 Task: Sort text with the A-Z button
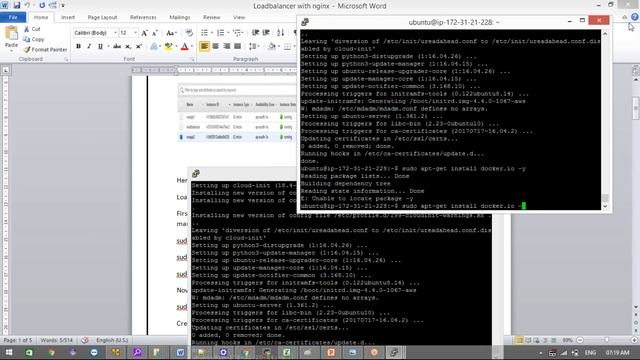(280, 33)
